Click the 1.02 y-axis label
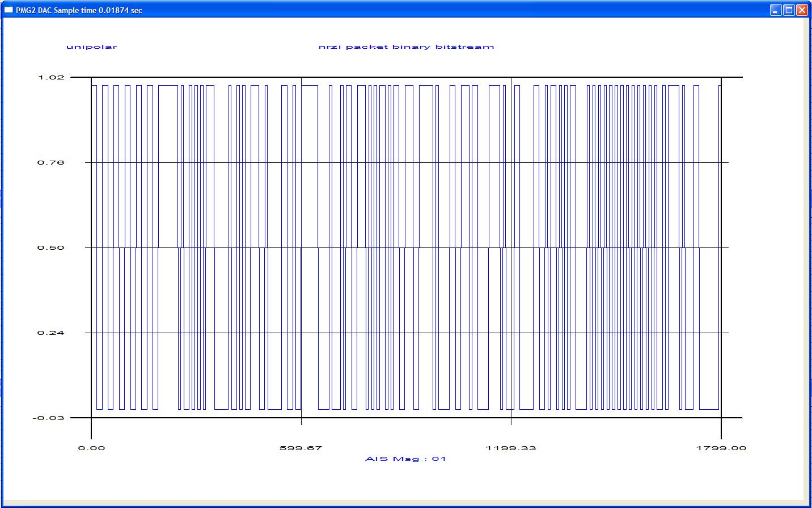812x508 pixels. pyautogui.click(x=51, y=77)
